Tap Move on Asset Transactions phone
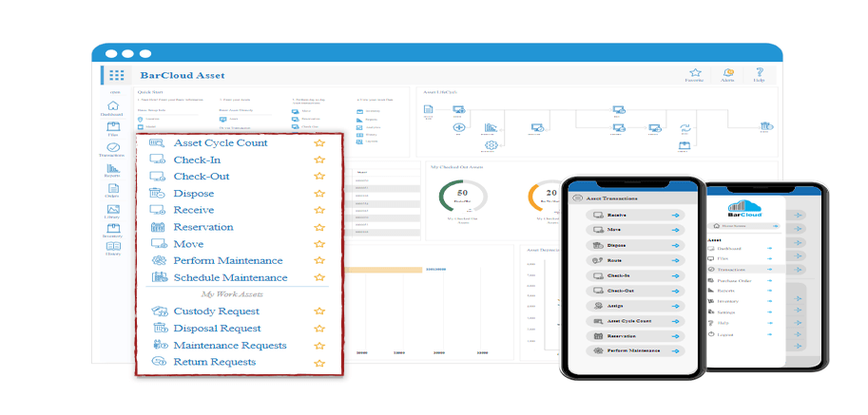 (x=635, y=230)
